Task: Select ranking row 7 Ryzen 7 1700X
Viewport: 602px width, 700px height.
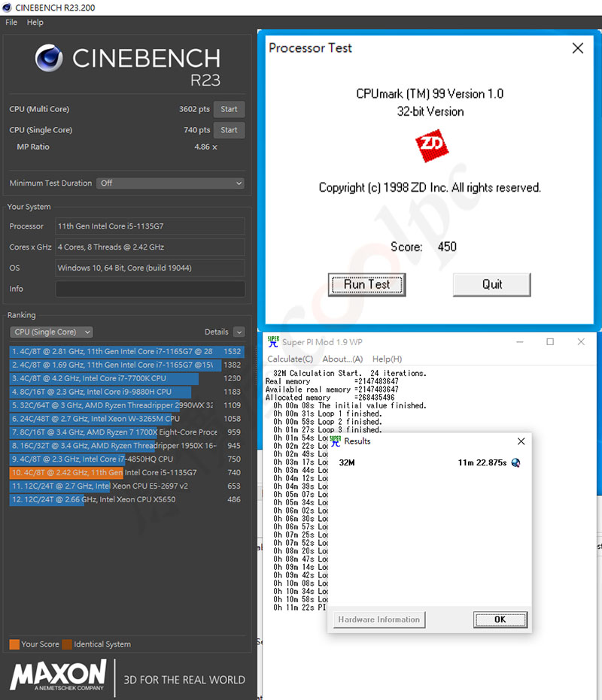Action: click(x=127, y=432)
